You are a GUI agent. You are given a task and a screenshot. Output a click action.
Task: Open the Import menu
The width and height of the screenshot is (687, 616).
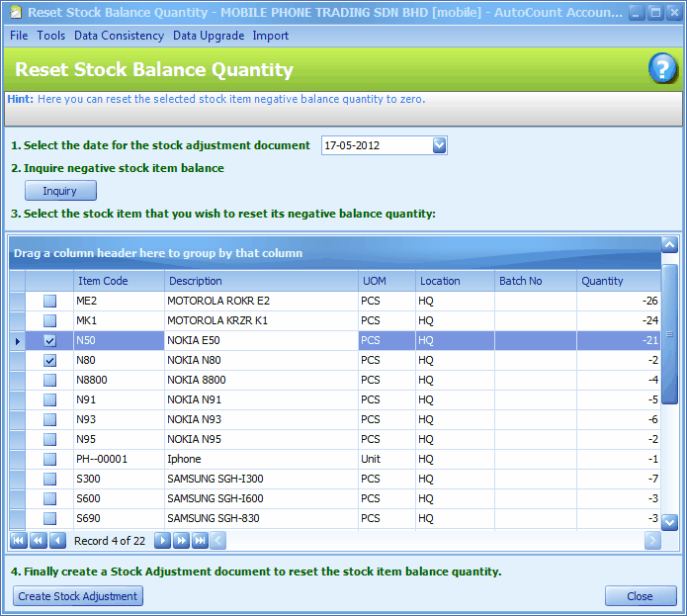[x=270, y=36]
